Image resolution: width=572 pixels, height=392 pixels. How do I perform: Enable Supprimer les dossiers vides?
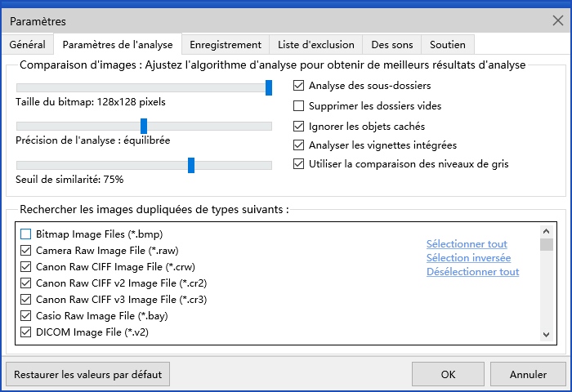pos(299,106)
